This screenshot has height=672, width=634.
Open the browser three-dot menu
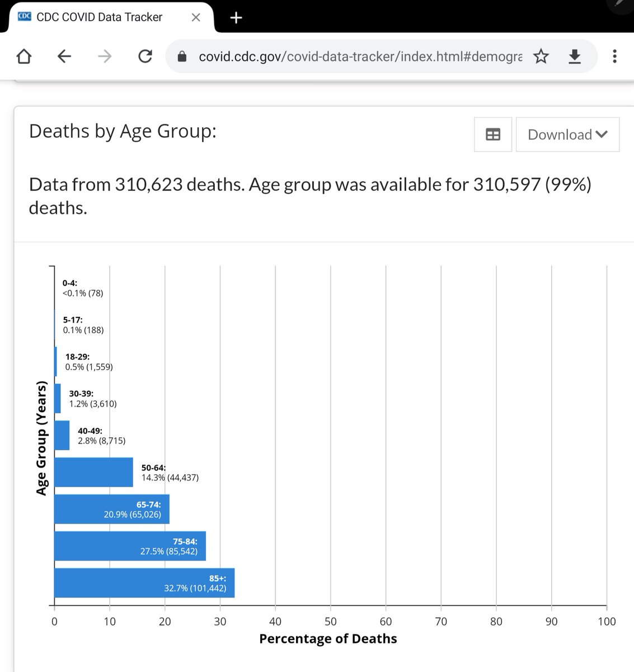[614, 56]
